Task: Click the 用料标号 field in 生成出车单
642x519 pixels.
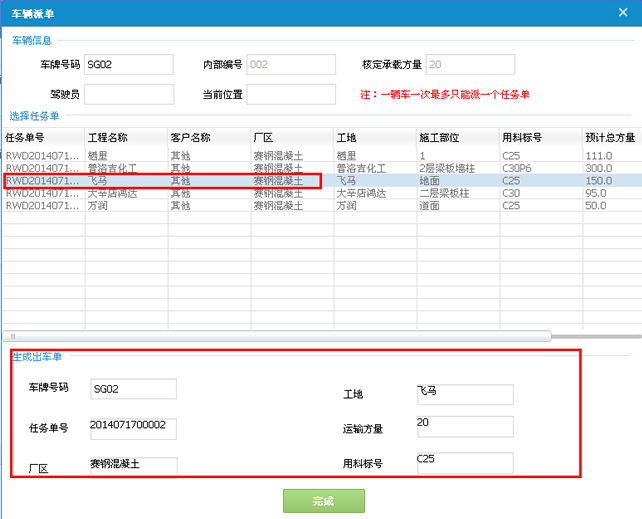Action: pos(464,463)
